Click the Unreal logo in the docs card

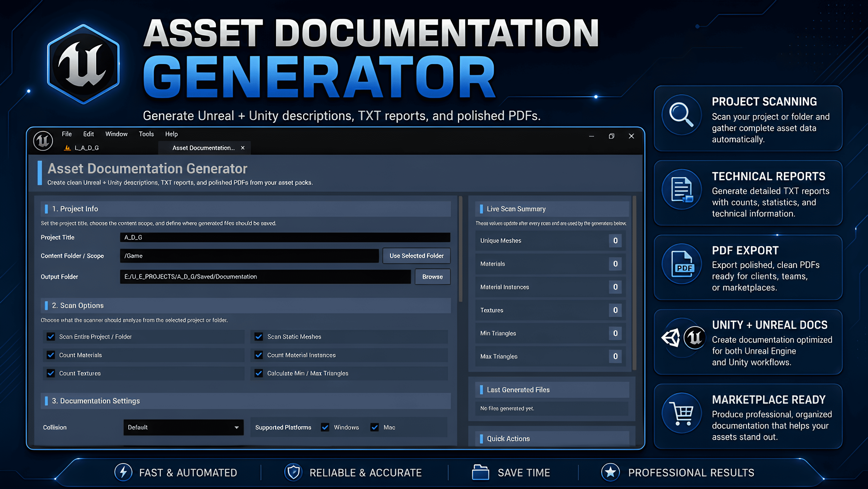(694, 338)
